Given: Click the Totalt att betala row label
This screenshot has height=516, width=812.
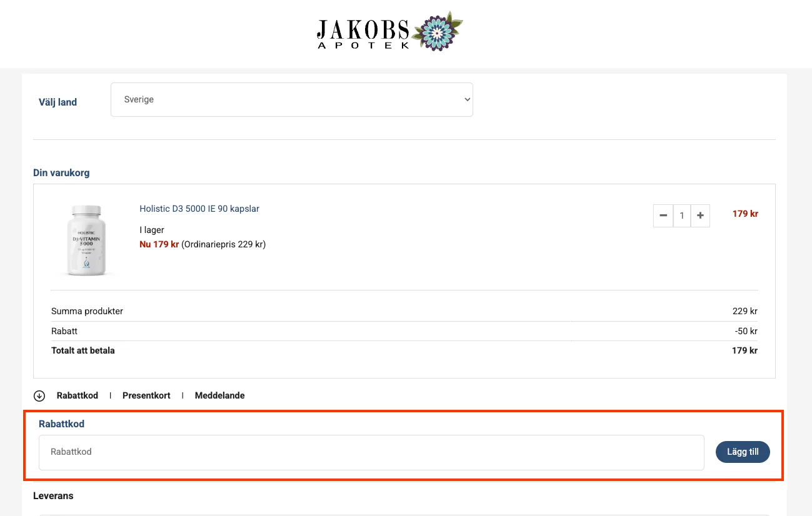Looking at the screenshot, I should [x=83, y=350].
